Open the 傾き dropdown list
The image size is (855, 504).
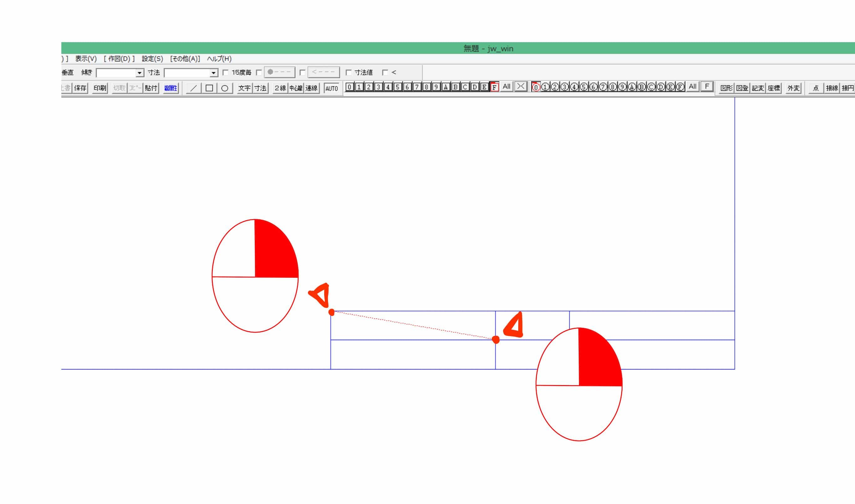[139, 73]
